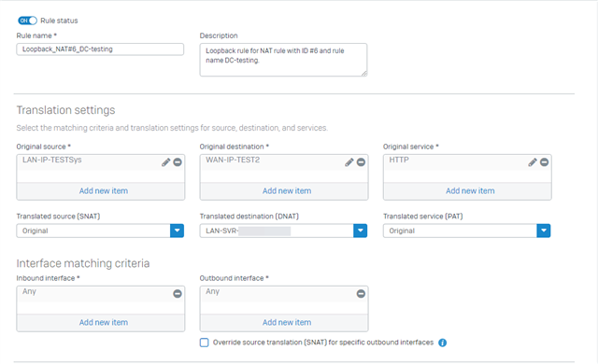Expand the Translated service (PAT) dropdown

click(544, 231)
